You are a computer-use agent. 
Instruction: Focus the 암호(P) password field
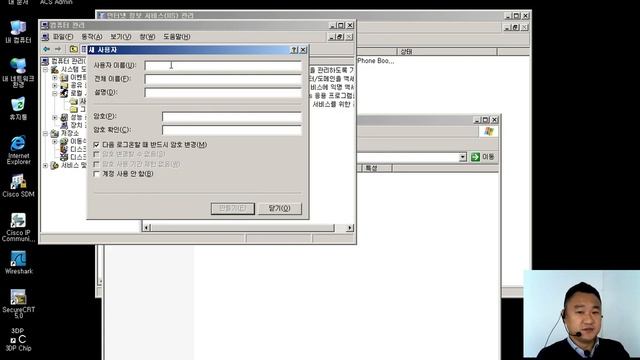click(x=232, y=117)
